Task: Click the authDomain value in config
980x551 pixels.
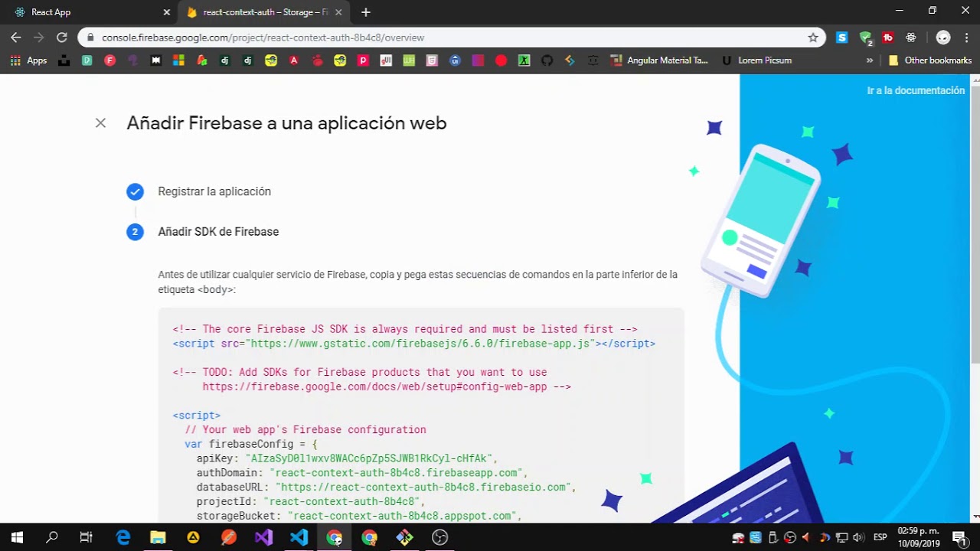Action: (397, 473)
